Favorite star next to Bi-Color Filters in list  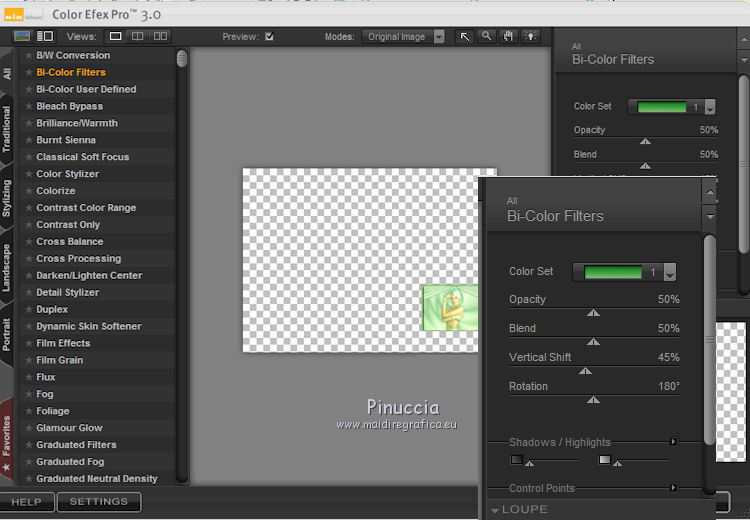click(29, 72)
